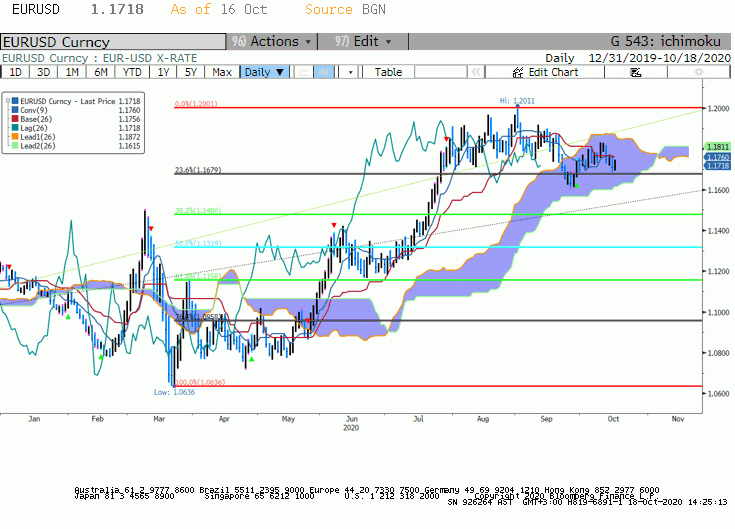Open chart type dropdown arrow
735x529 pixels.
click(350, 72)
